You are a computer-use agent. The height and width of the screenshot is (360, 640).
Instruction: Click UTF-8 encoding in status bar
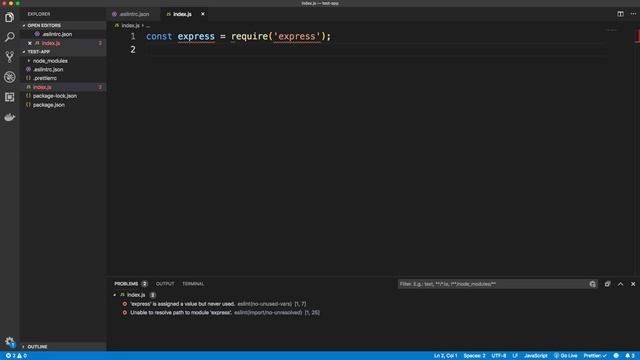pyautogui.click(x=499, y=356)
